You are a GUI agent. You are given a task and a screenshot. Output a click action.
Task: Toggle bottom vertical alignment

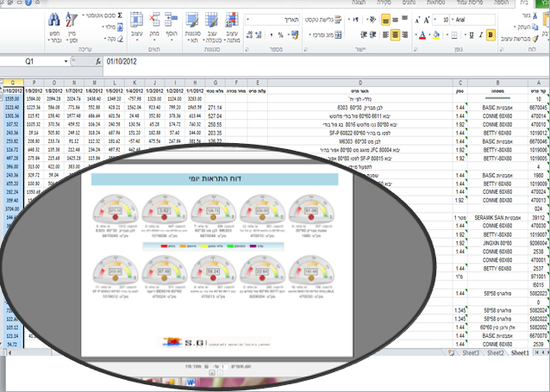pos(385,20)
